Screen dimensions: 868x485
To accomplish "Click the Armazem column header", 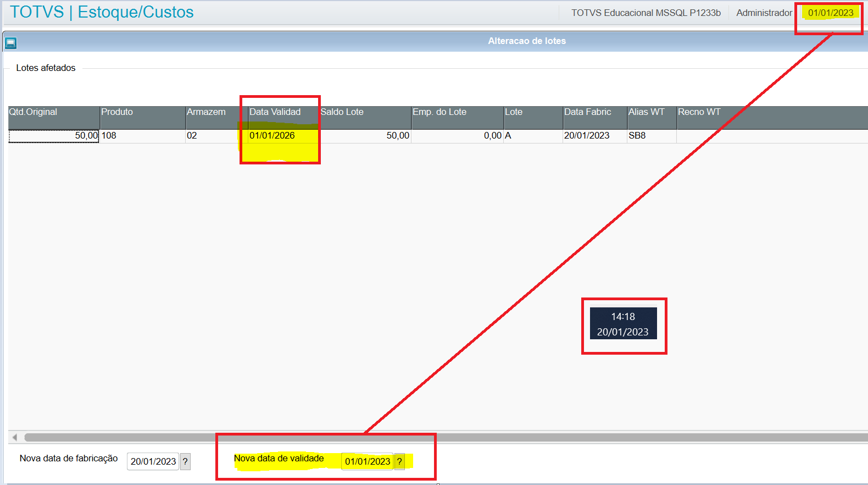I will tap(216, 118).
